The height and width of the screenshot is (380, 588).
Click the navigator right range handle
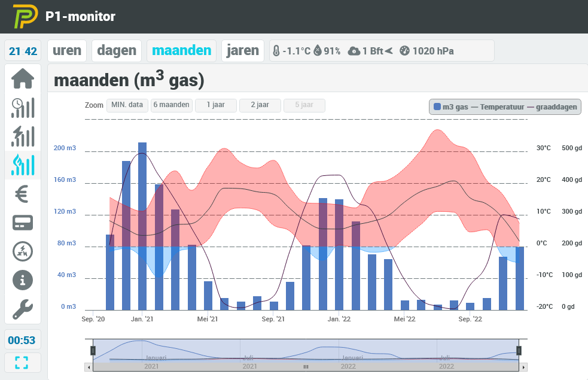coord(519,350)
